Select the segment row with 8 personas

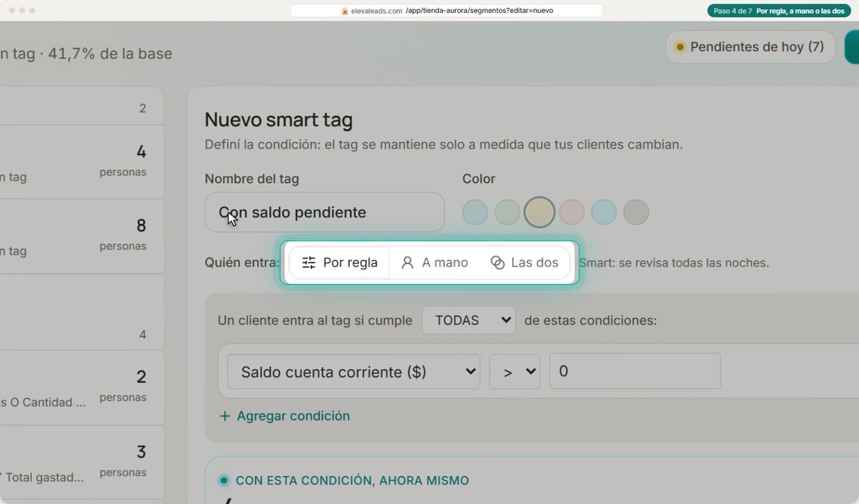click(82, 236)
